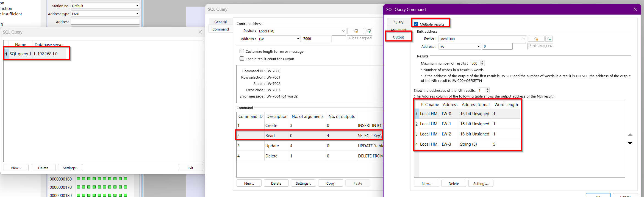Click the Copy button under Command table

click(x=330, y=183)
